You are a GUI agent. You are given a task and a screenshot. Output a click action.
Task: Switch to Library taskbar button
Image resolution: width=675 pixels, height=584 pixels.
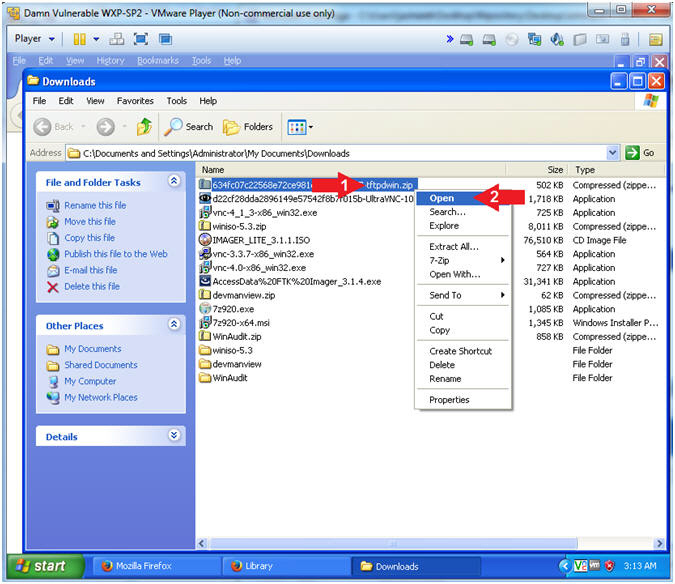pyautogui.click(x=286, y=566)
